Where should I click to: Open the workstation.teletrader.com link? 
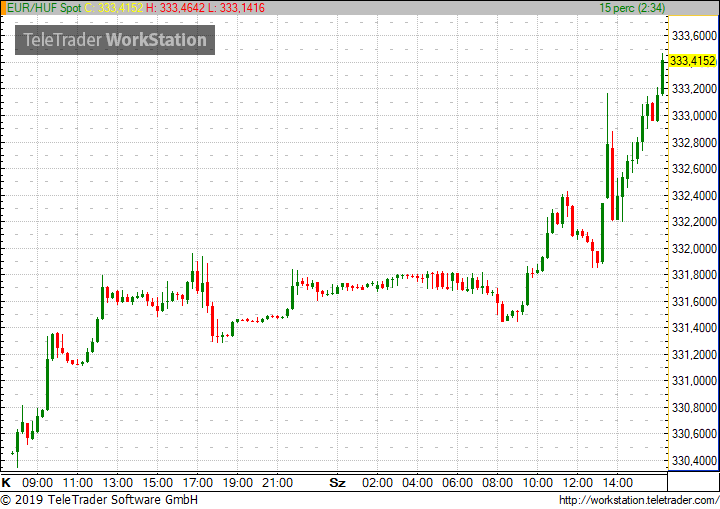(638, 500)
